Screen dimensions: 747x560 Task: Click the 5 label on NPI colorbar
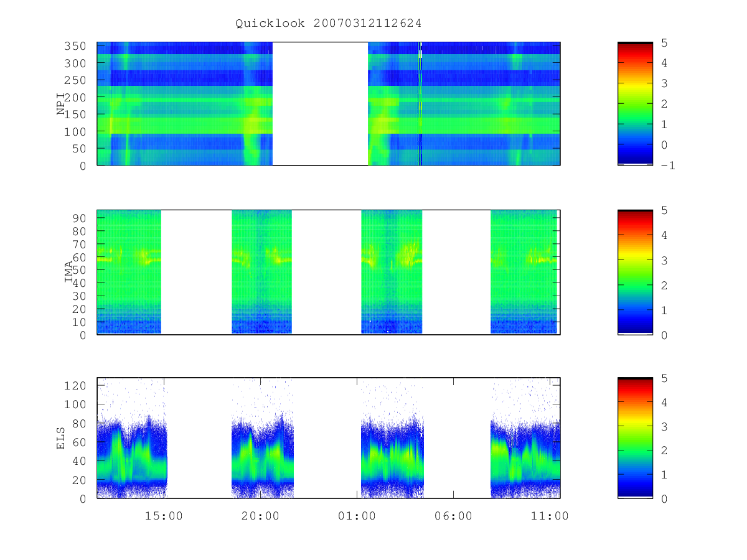click(x=664, y=43)
